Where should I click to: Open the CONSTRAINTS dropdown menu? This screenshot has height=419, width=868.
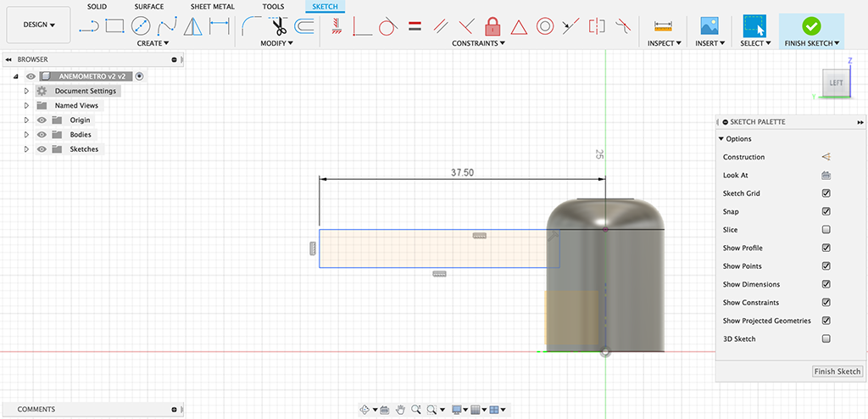tap(479, 43)
